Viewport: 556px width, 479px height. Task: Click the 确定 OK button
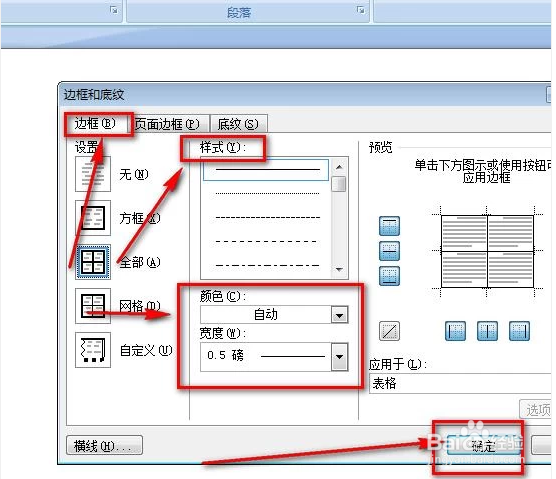pyautogui.click(x=484, y=445)
